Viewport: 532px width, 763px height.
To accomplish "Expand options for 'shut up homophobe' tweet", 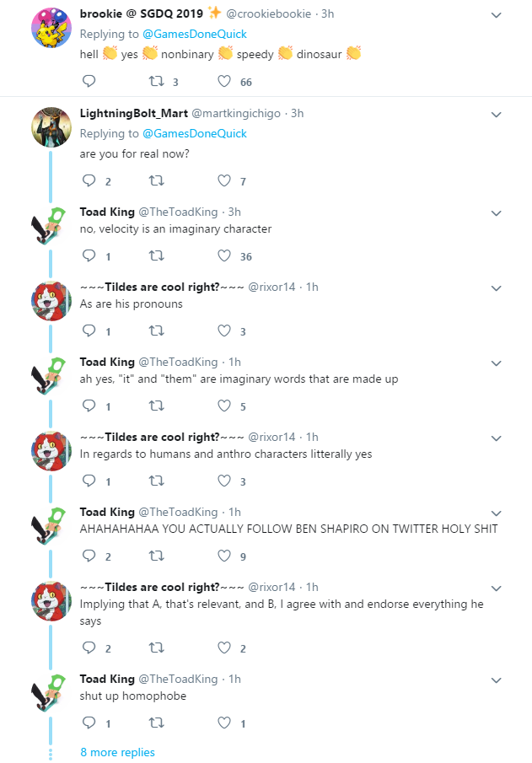I will click(496, 680).
